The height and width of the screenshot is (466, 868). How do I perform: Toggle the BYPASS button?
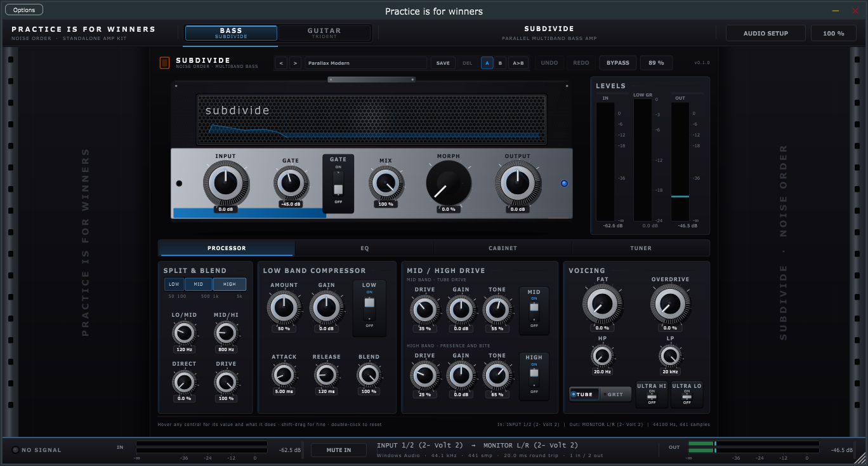click(x=618, y=63)
